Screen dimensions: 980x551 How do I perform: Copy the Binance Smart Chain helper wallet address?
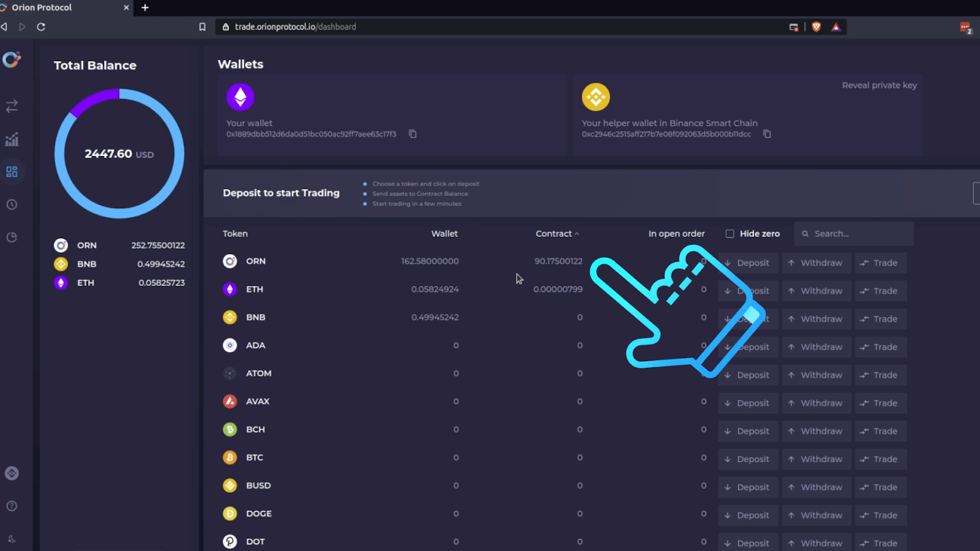767,134
